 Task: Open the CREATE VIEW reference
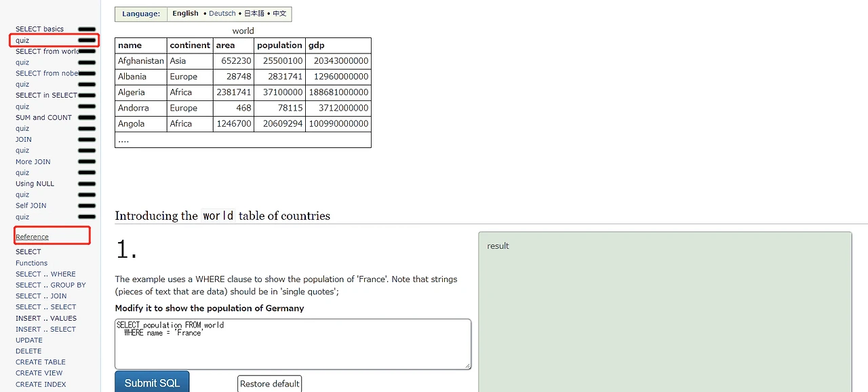[x=39, y=373]
